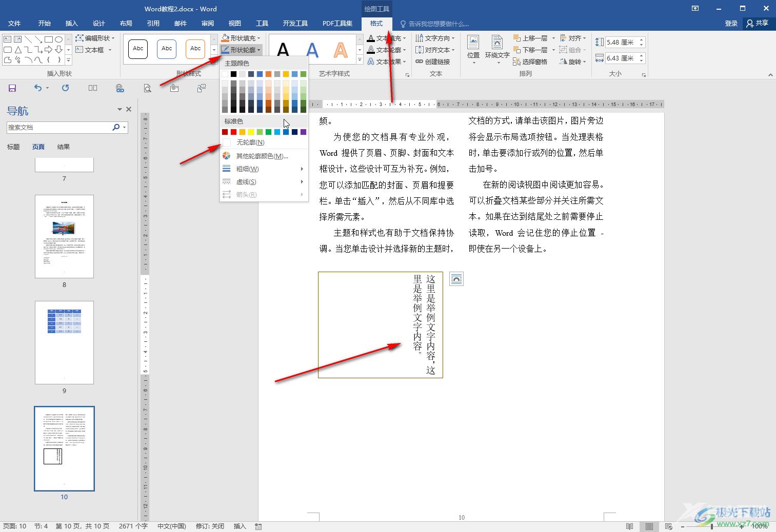Expand the Weight (粗细) submenu
Screen dimensions: 776x532
[264, 169]
